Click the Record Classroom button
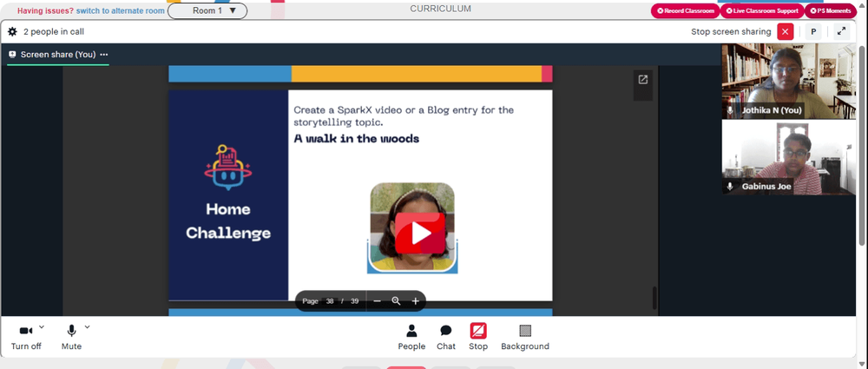Viewport: 868px width, 369px height. 685,11
